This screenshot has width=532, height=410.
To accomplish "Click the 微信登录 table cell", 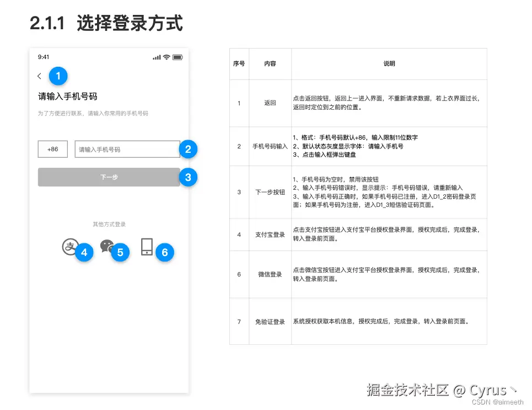I will coord(270,274).
